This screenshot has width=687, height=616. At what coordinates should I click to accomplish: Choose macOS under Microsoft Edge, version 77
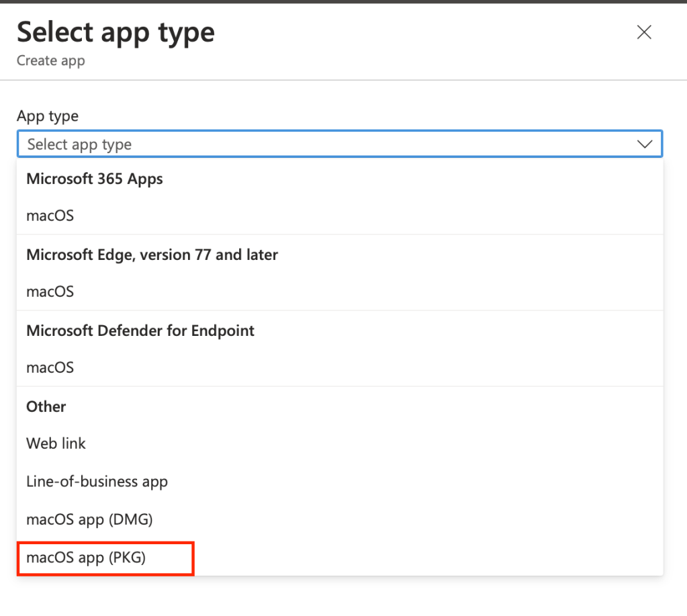point(50,292)
